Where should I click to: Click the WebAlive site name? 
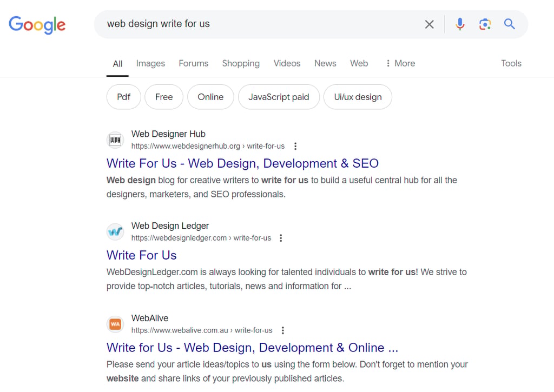[x=150, y=318]
